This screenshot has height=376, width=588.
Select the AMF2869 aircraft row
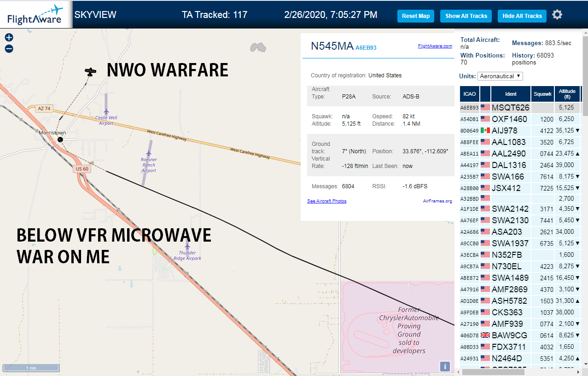[520, 289]
